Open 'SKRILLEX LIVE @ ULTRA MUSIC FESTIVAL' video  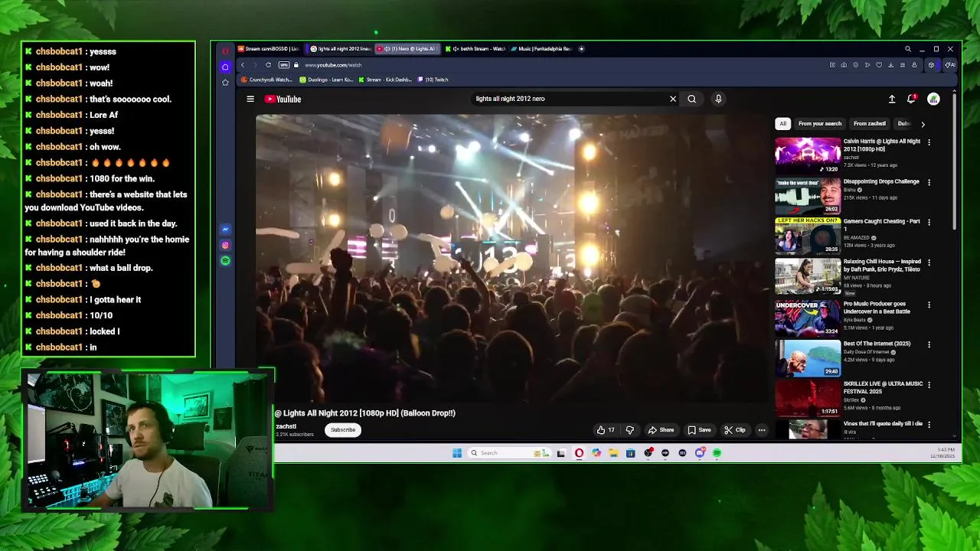(x=883, y=387)
